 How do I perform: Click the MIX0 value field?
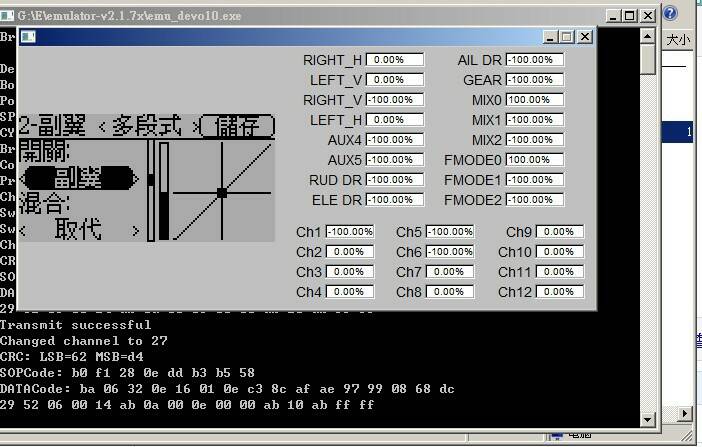pos(535,99)
